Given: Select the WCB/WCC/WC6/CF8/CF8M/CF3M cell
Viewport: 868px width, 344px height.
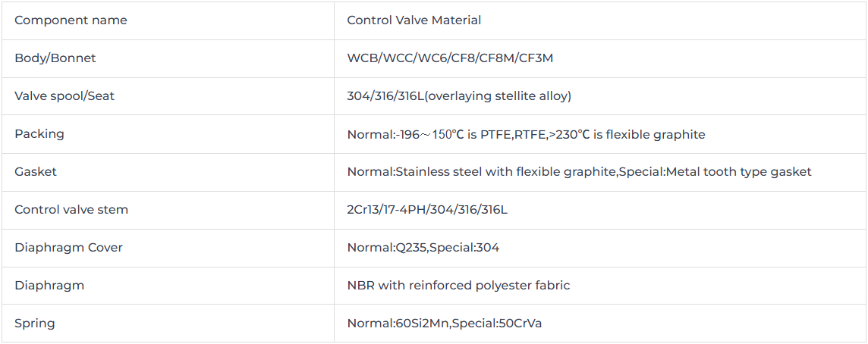Looking at the screenshot, I should (601, 58).
